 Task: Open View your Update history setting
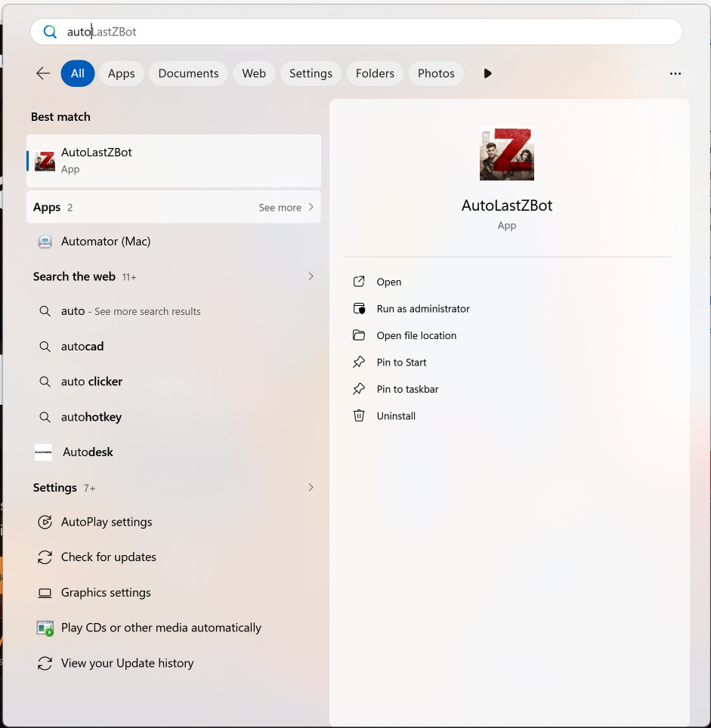174,664
